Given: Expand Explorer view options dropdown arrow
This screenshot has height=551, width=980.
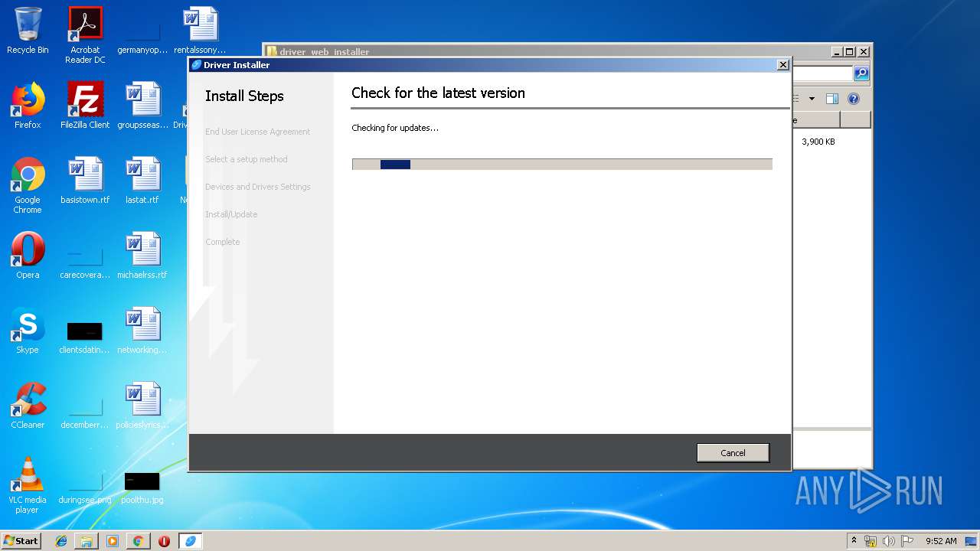Looking at the screenshot, I should click(x=812, y=99).
